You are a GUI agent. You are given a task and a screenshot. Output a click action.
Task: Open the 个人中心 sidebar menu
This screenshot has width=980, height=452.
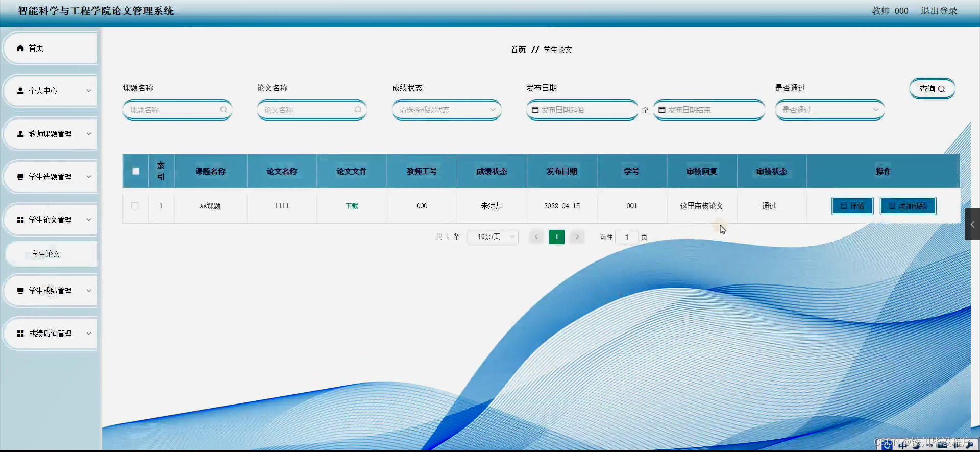pyautogui.click(x=50, y=91)
